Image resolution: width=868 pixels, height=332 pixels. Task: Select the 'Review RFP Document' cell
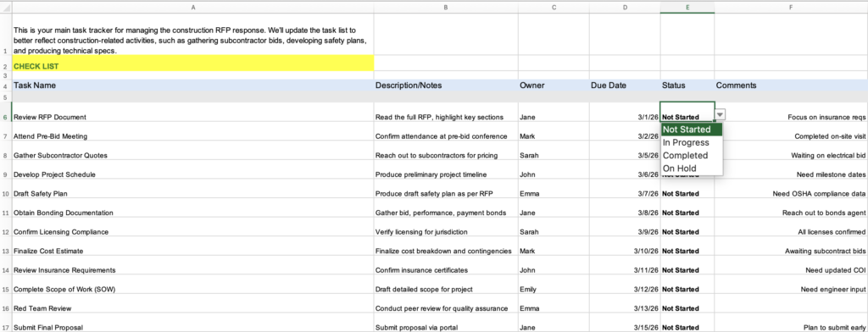pos(192,113)
